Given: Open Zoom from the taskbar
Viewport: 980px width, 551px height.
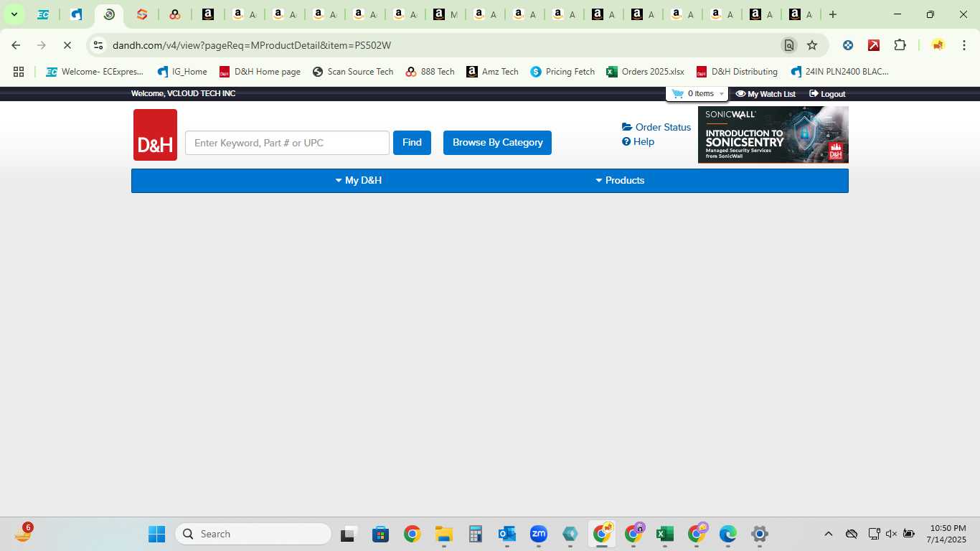Looking at the screenshot, I should point(538,534).
